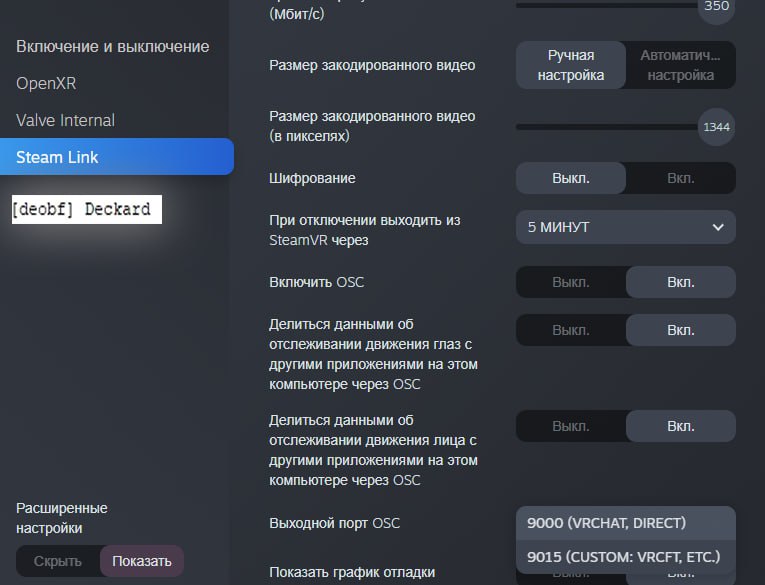The height and width of the screenshot is (585, 765).
Task: Hide advanced settings with Скрыть
Action: tap(58, 561)
